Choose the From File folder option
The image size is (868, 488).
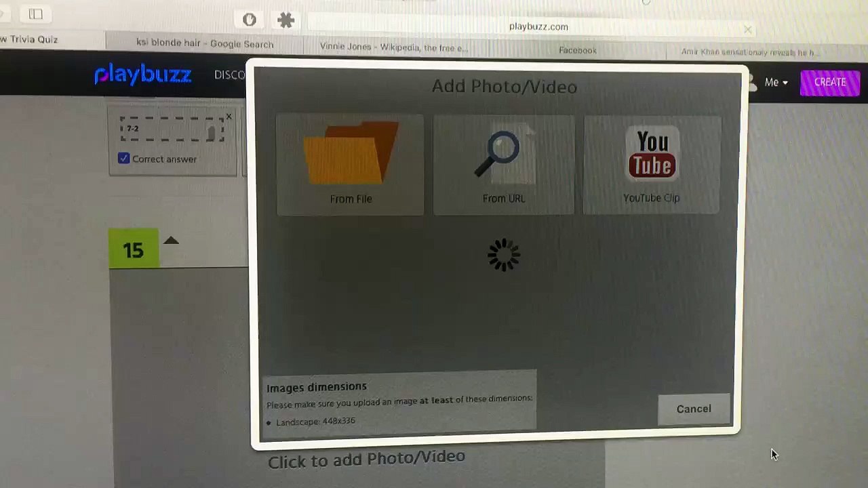pyautogui.click(x=350, y=164)
